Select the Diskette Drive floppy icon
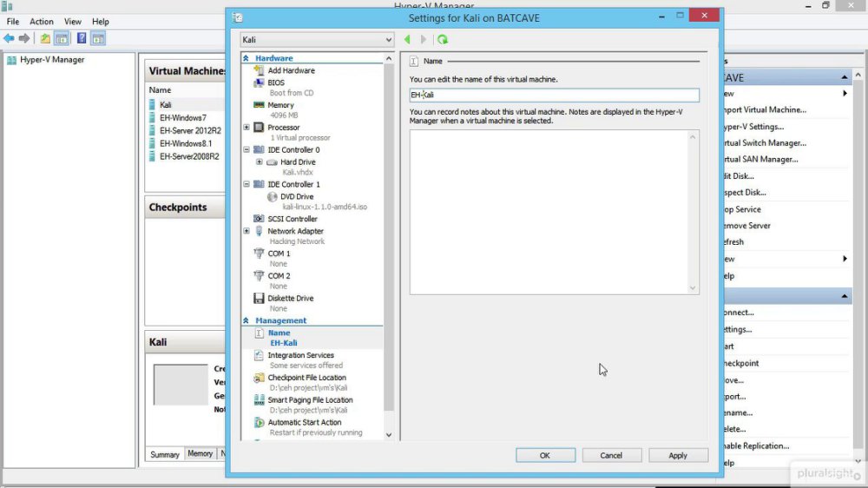 (x=259, y=298)
